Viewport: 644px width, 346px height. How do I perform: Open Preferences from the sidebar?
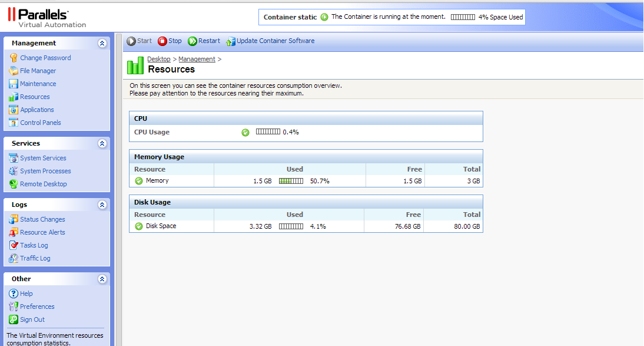[x=37, y=307]
